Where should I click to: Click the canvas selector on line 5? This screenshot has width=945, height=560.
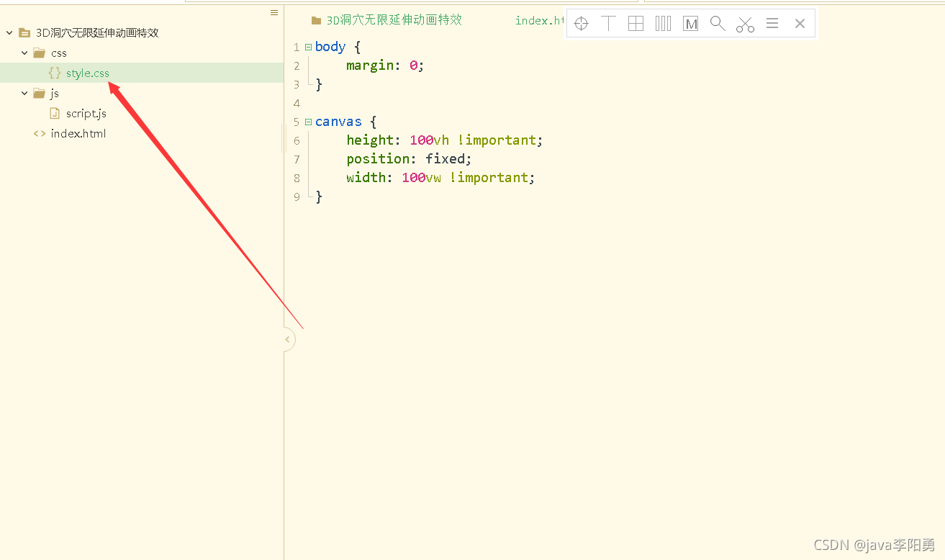338,122
